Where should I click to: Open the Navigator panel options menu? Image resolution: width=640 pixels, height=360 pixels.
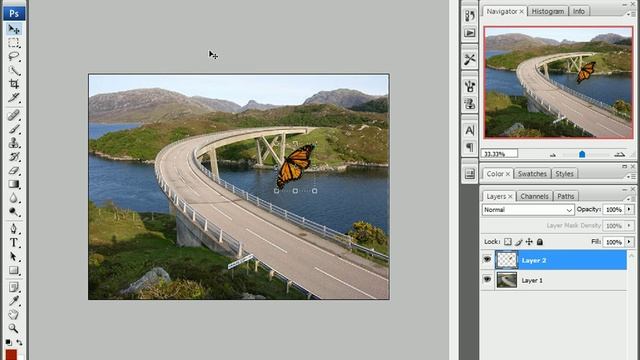[631, 14]
